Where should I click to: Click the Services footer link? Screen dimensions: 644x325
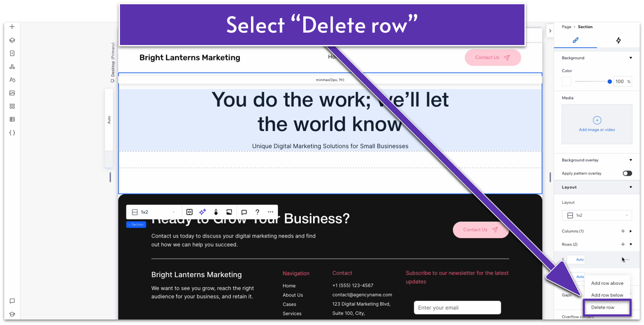pos(292,314)
